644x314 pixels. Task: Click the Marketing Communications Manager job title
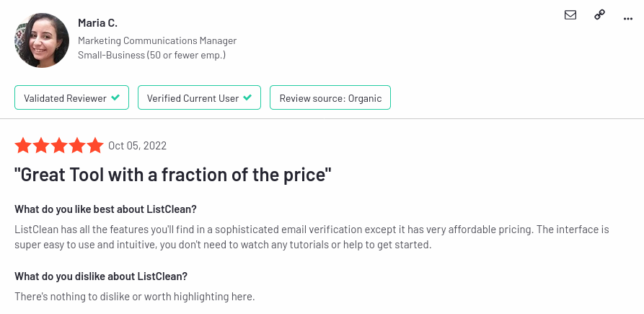(x=157, y=41)
